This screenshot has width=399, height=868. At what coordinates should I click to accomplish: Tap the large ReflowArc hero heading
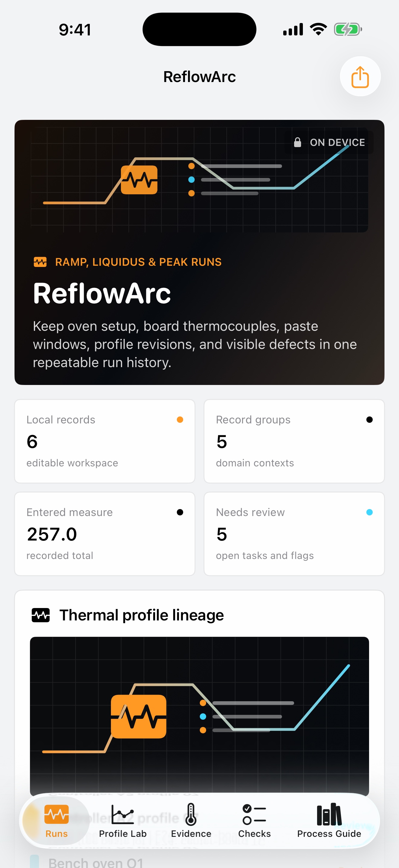tap(102, 294)
